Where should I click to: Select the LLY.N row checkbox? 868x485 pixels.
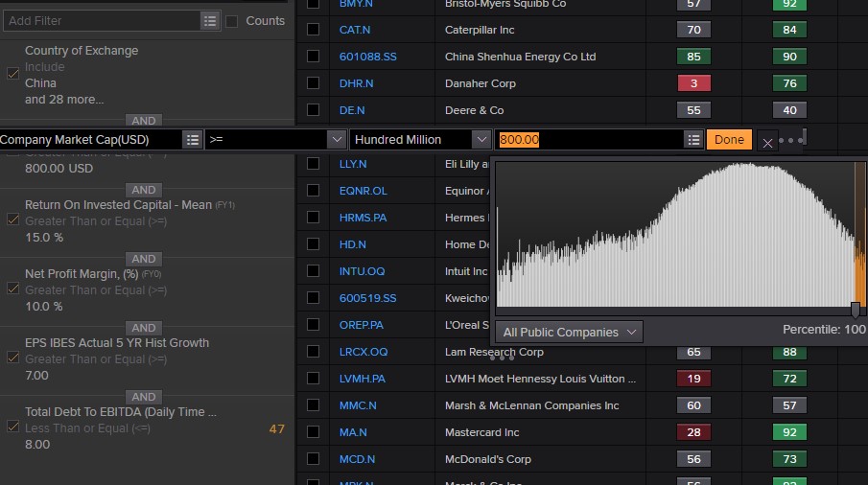coord(313,164)
